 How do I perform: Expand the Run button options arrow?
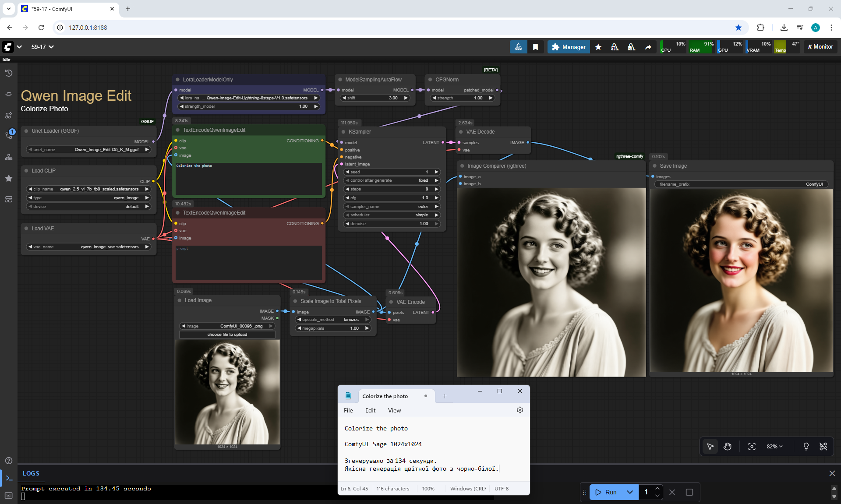[x=630, y=492]
